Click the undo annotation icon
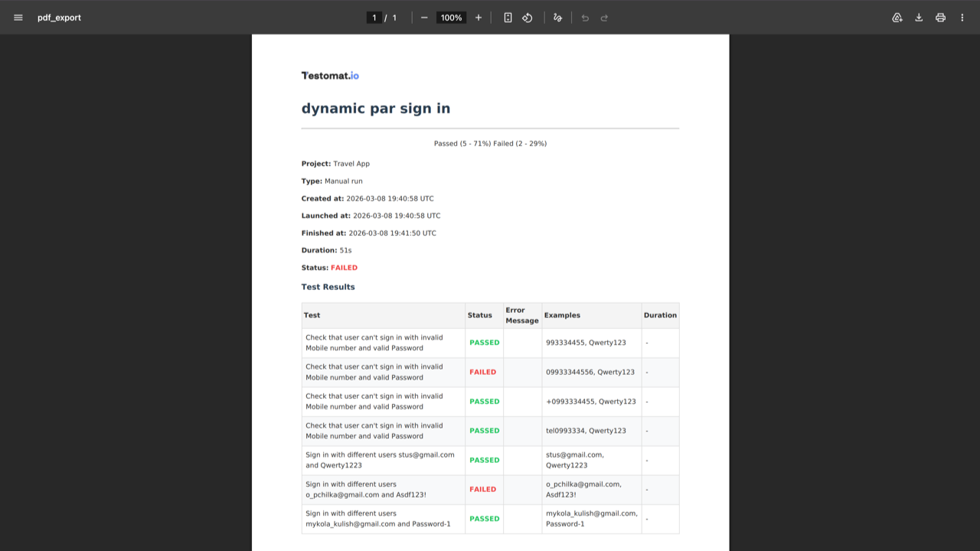 [584, 17]
